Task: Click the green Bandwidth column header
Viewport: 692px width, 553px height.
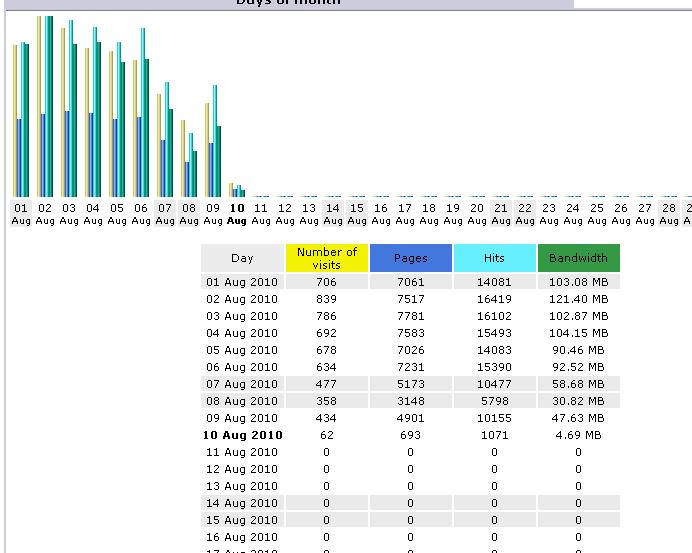Action: pos(578,258)
